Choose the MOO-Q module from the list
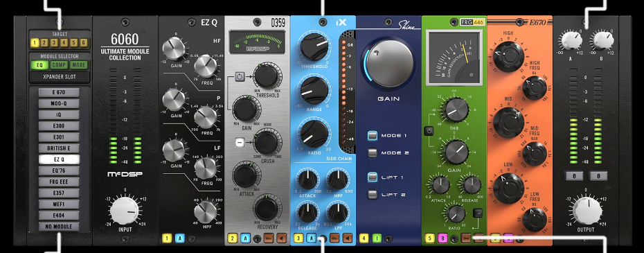 click(x=59, y=103)
